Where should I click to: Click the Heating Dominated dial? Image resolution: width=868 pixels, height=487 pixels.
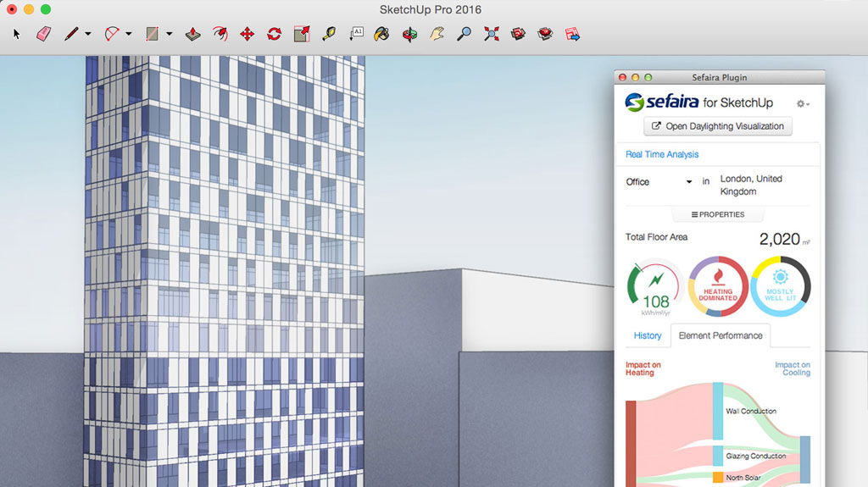[x=718, y=286]
